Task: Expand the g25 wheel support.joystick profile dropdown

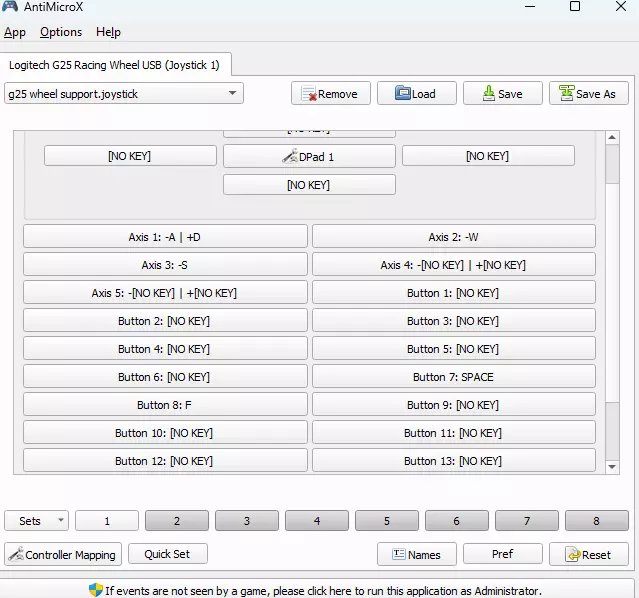Action: (123, 93)
